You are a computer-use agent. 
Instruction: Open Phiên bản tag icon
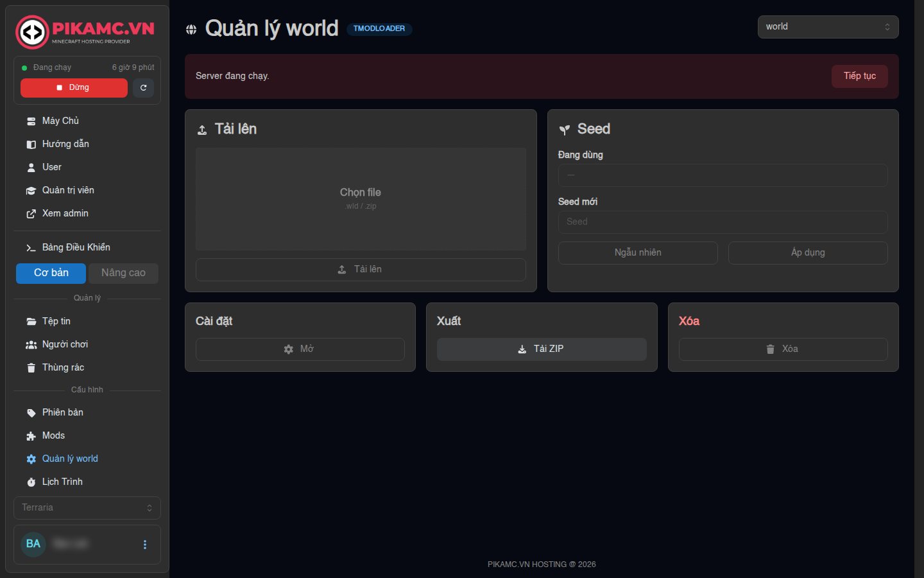(x=31, y=413)
